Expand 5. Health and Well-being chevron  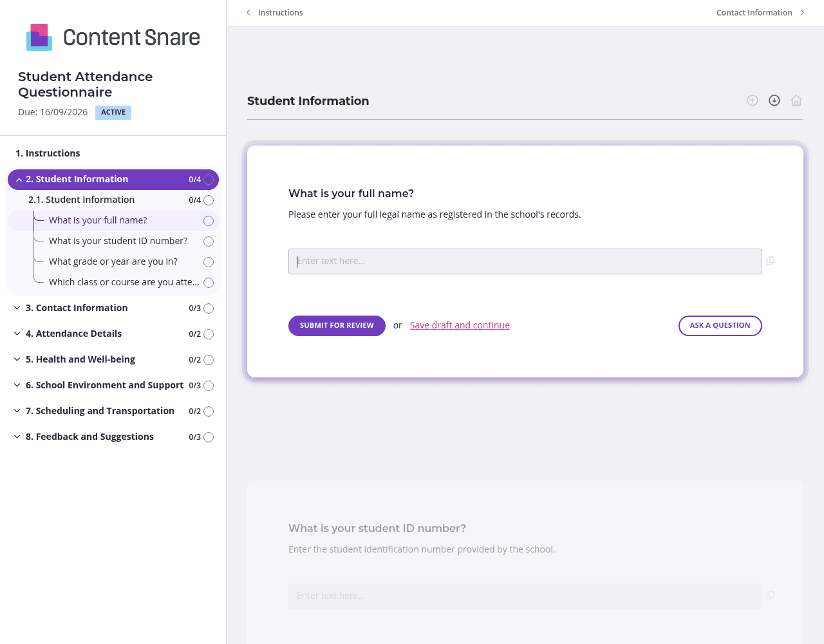click(x=17, y=359)
